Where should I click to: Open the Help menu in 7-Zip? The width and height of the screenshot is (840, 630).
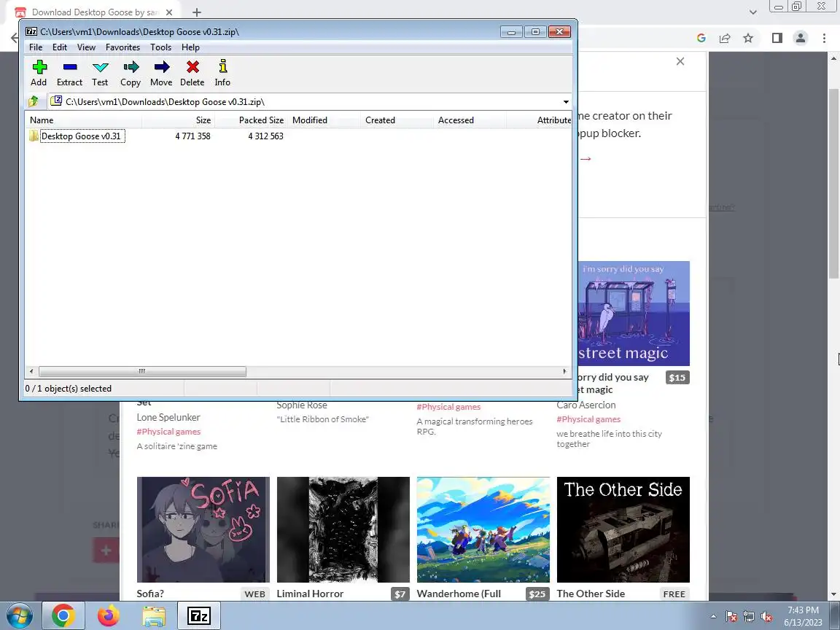190,47
